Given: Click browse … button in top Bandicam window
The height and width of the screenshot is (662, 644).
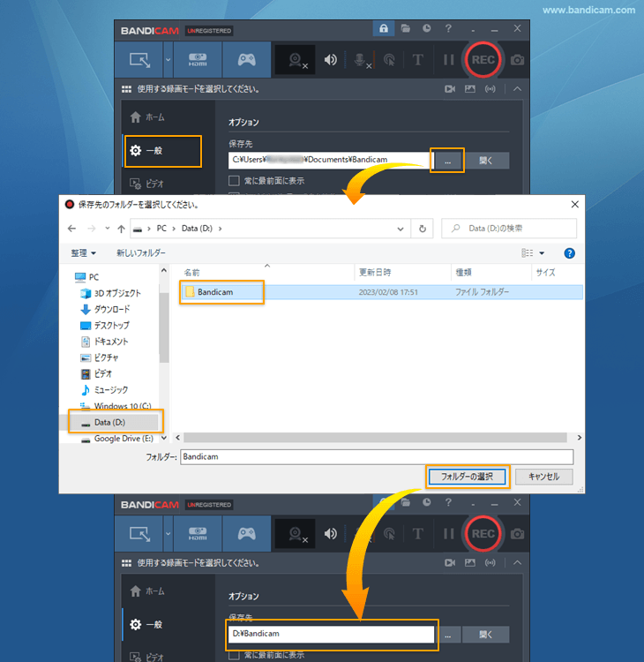Looking at the screenshot, I should 448,161.
